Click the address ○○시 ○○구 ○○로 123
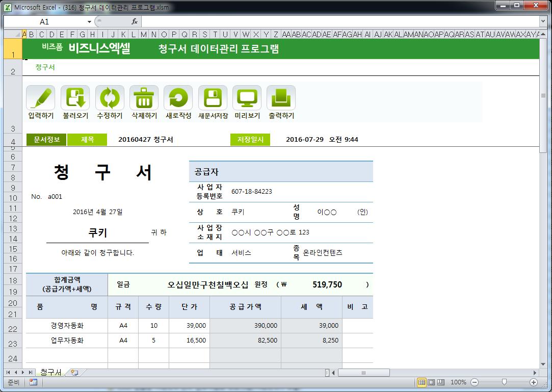Screen dimensions: 552x392 coord(270,232)
